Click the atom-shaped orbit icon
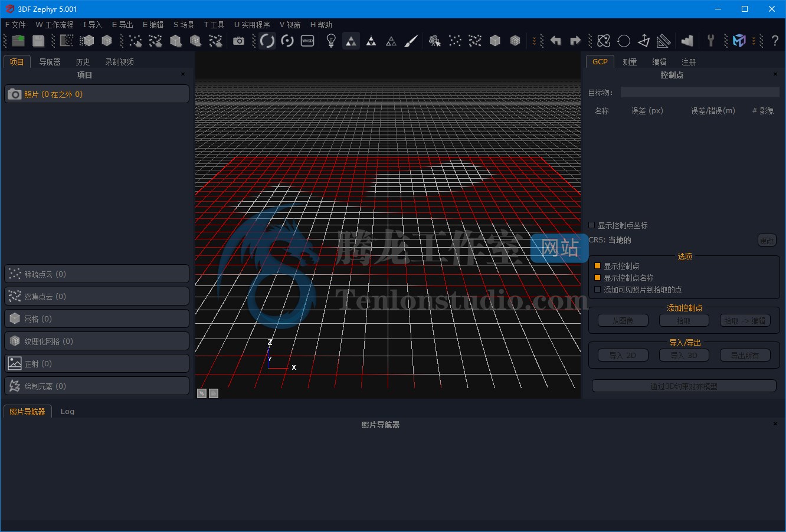 (604, 41)
